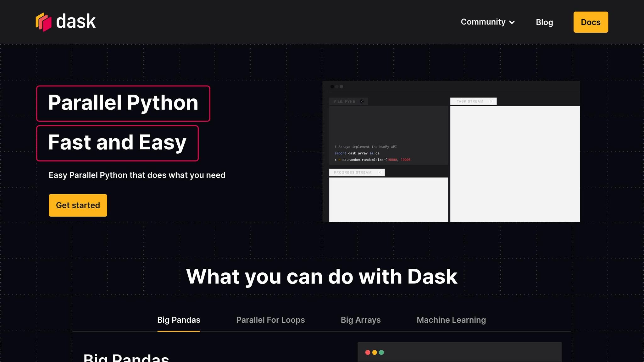Viewport: 644px width, 362px height.
Task: Click the 'x = da.random.random' code line
Action: (x=372, y=160)
